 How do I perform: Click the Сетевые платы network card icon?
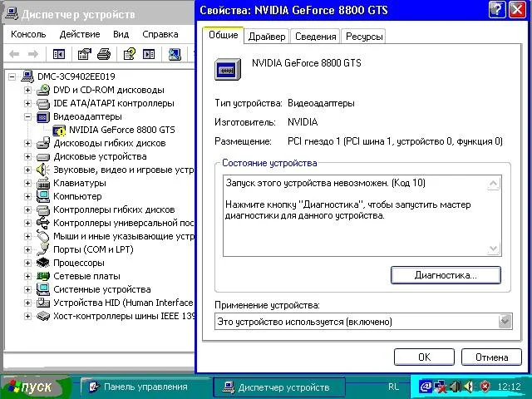(43, 276)
